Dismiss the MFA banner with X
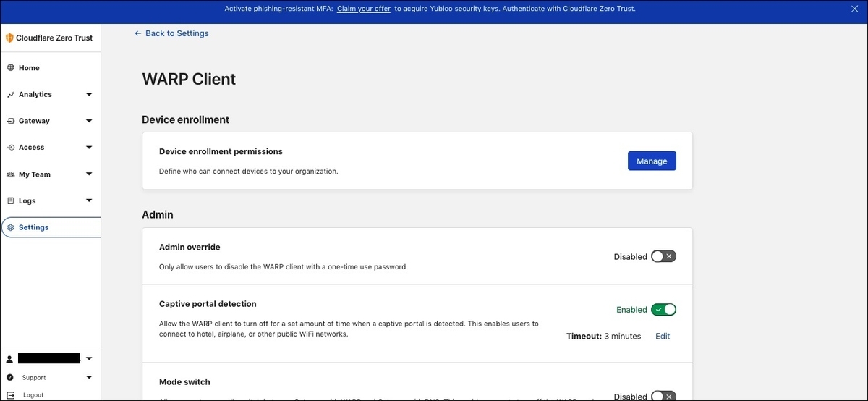The image size is (868, 401). 853,9
